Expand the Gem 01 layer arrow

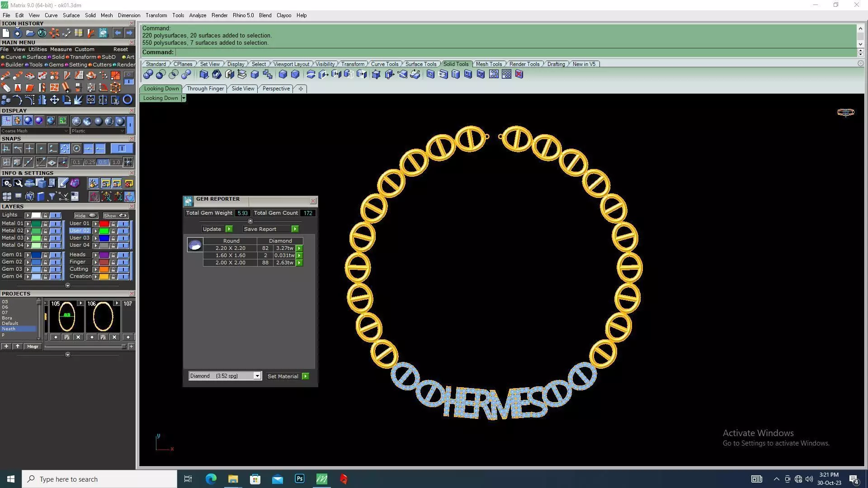[28, 255]
